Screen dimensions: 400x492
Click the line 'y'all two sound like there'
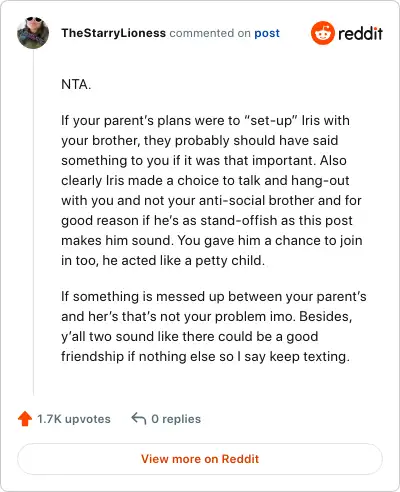pos(190,336)
